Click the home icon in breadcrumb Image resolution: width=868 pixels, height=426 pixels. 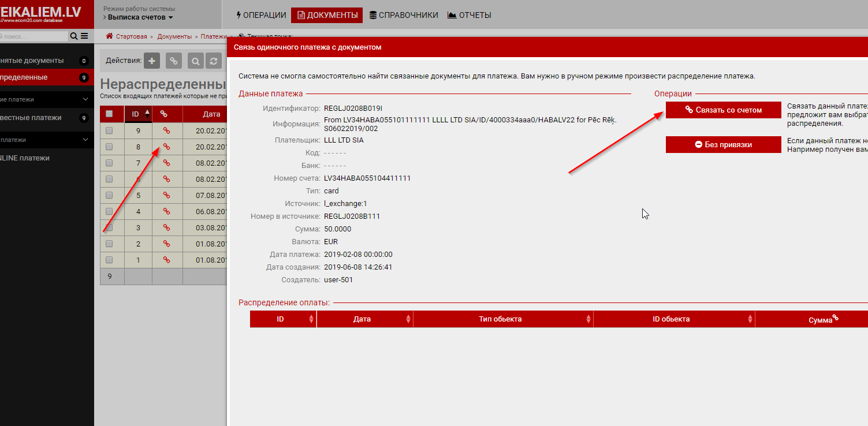[x=109, y=36]
